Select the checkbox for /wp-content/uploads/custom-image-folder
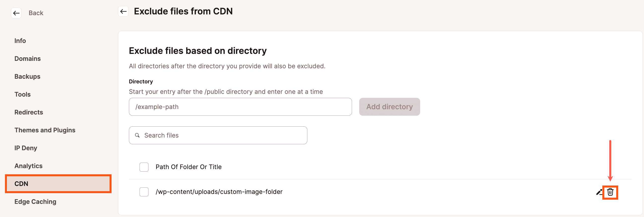 144,192
